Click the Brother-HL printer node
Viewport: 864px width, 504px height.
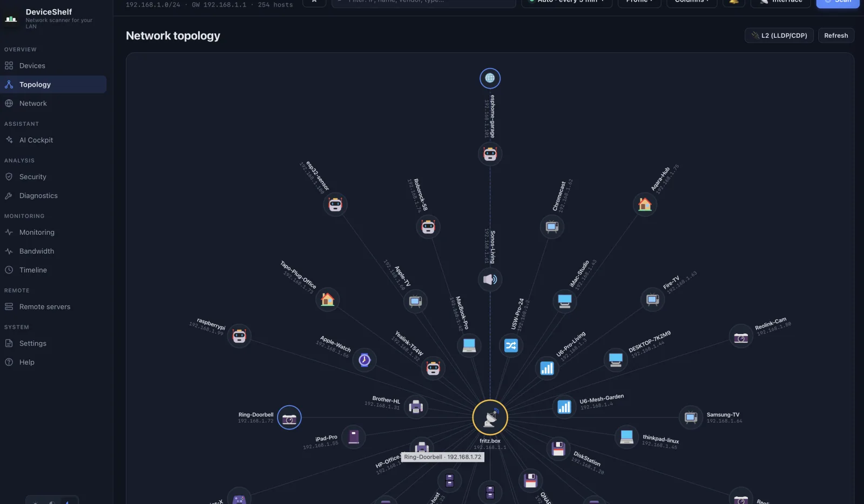coord(416,407)
